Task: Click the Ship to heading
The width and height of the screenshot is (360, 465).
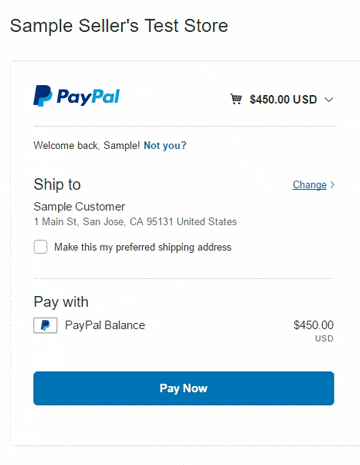Action: (x=57, y=184)
